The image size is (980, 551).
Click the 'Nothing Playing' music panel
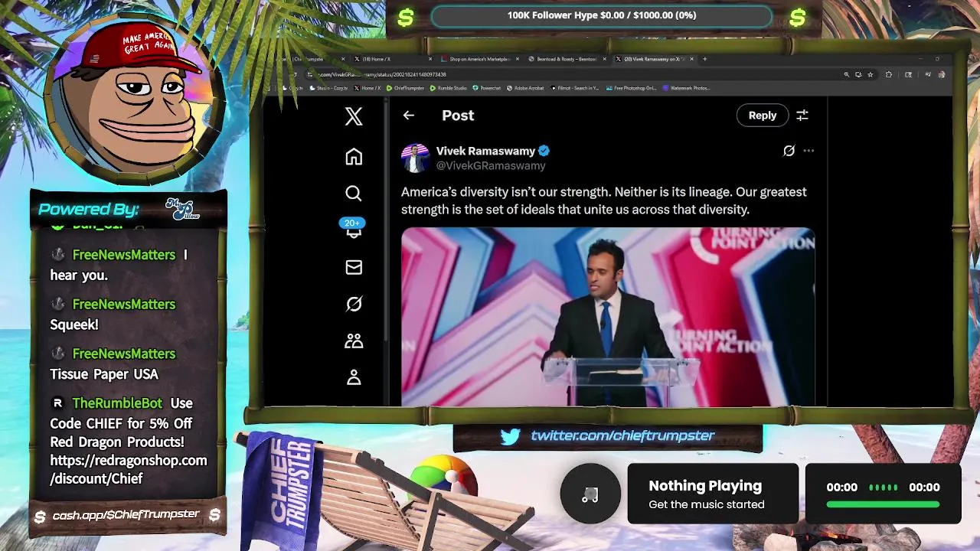point(713,494)
